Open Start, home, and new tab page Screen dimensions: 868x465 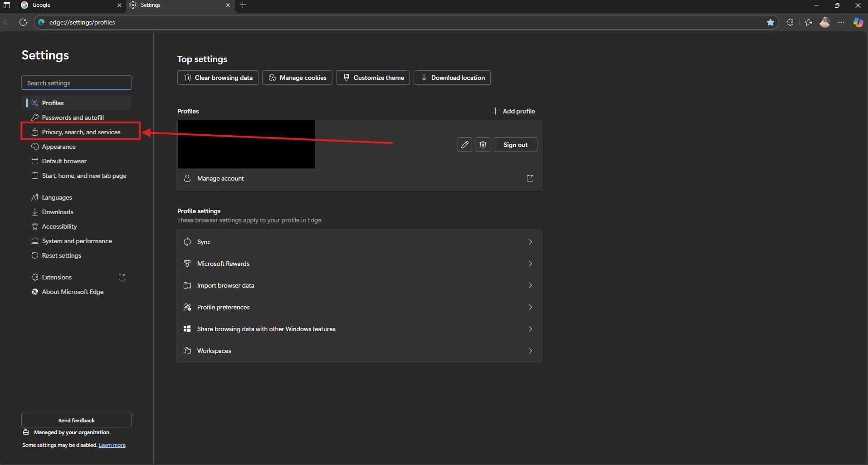pyautogui.click(x=76, y=176)
